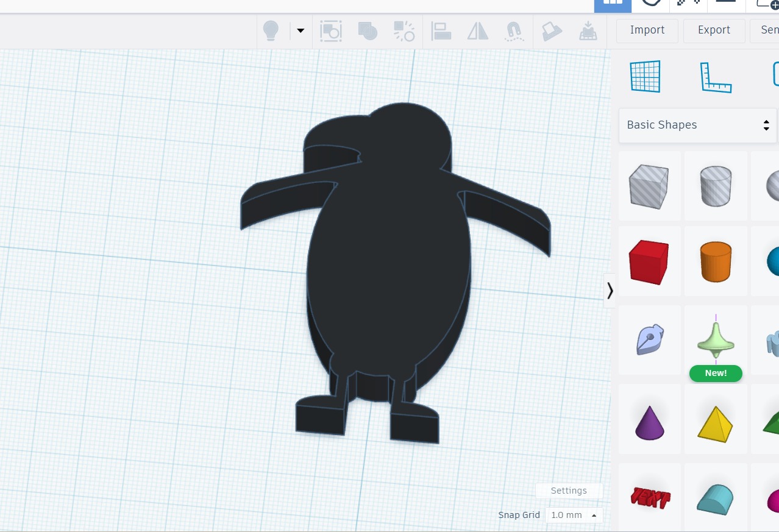Open the Basic Shapes category dropdown

[697, 125]
